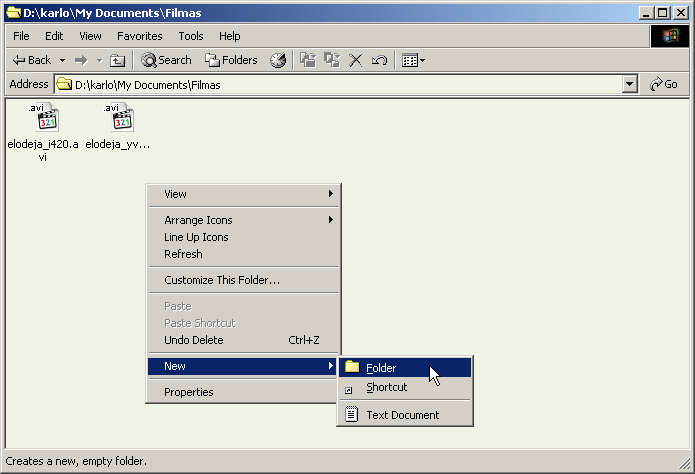Click the Up one level folder icon
Image resolution: width=695 pixels, height=474 pixels.
117,60
